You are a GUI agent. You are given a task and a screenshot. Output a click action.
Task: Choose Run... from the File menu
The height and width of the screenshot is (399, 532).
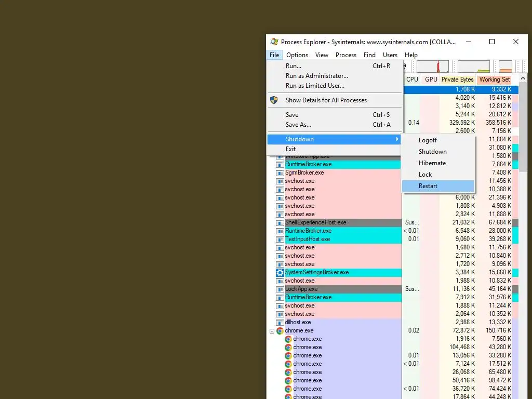coord(335,66)
